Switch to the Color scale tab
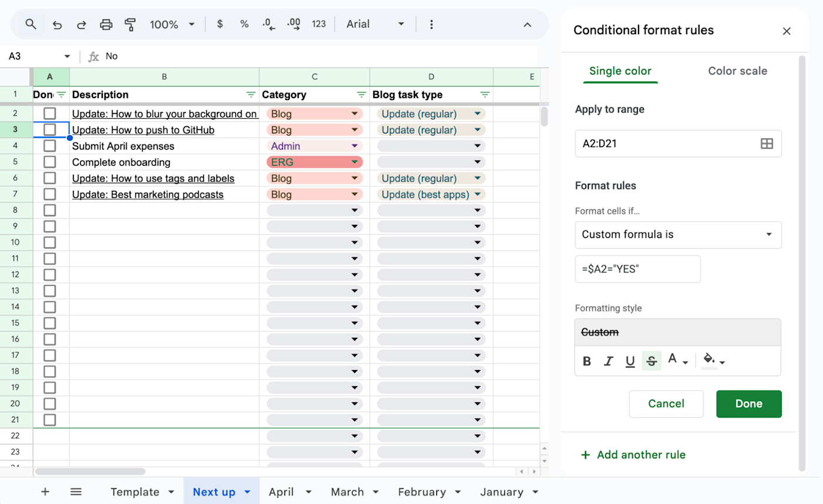This screenshot has height=504, width=823. (x=737, y=71)
